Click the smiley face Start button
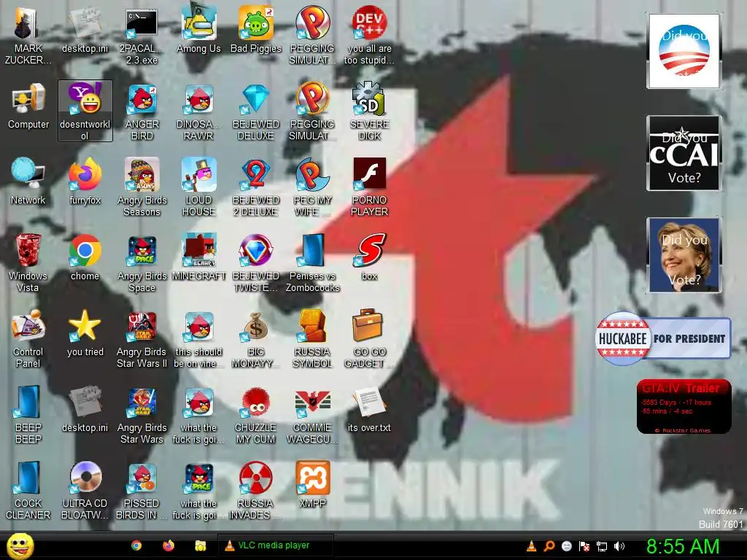 (x=20, y=545)
